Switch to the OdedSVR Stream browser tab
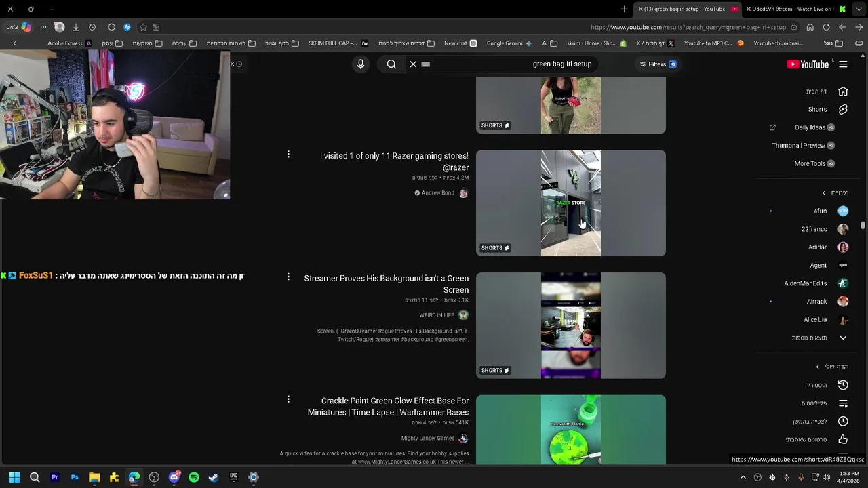 (x=789, y=9)
